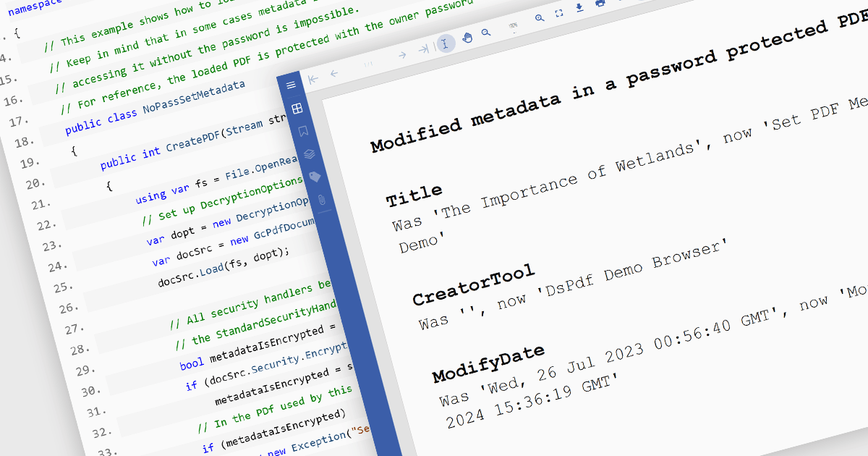Open the attachments paperclip panel
The image size is (868, 456).
pos(321,200)
